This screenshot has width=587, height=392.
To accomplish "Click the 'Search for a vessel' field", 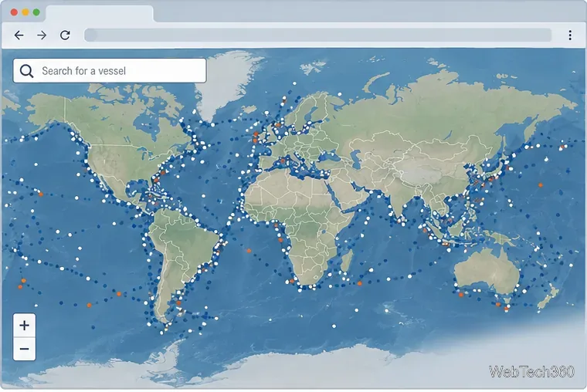I will pyautogui.click(x=110, y=71).
